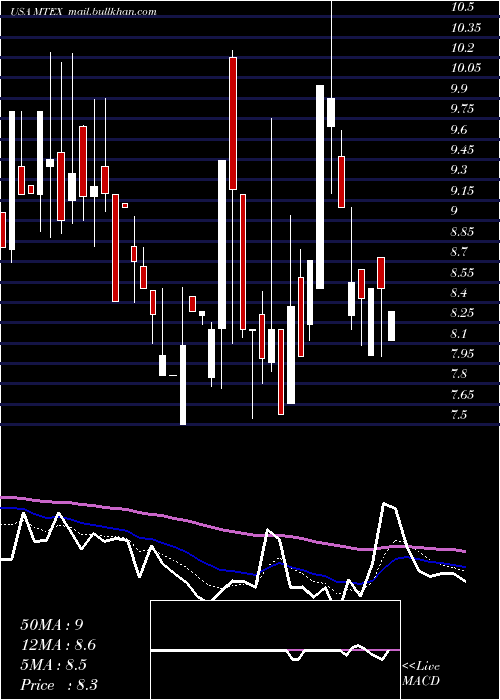
Task: Click the tall white candle reaching 9.9
Action: click(x=320, y=187)
